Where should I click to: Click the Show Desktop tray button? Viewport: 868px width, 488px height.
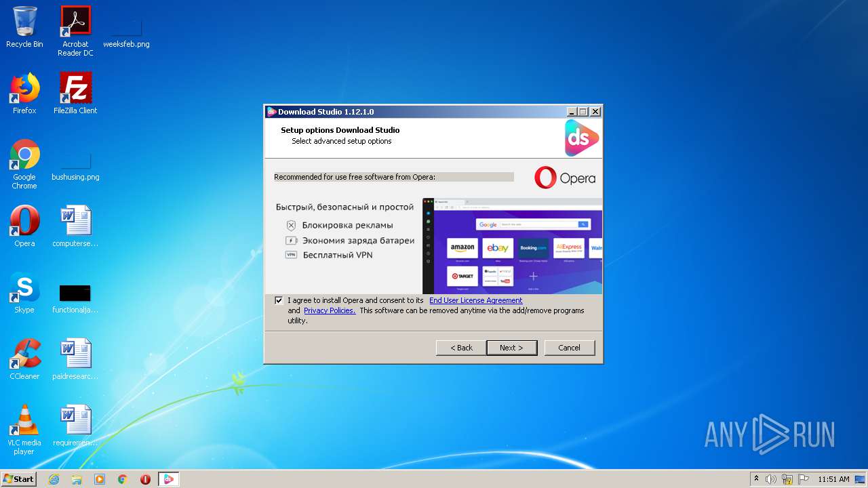[861, 479]
